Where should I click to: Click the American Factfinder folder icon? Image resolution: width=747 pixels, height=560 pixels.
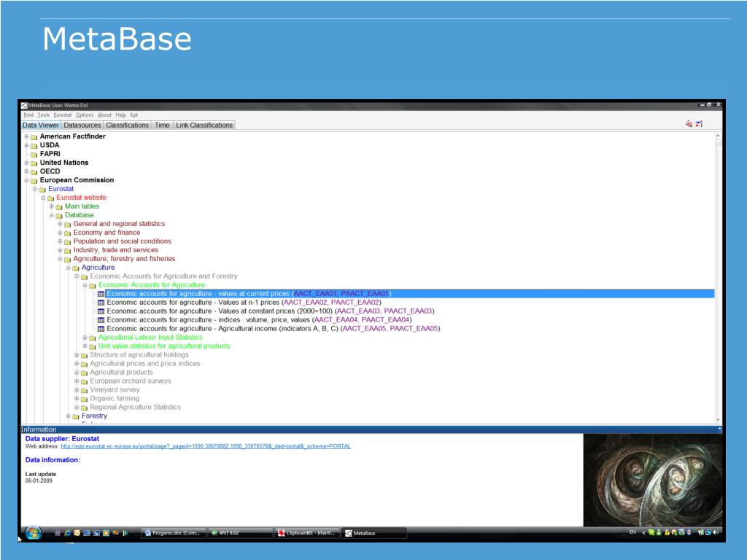tap(34, 136)
